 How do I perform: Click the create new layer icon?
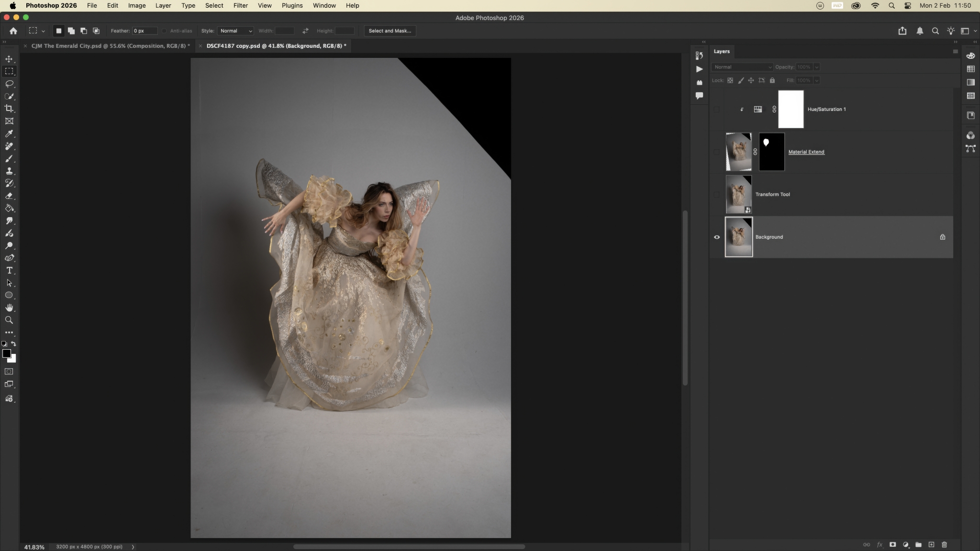931,545
